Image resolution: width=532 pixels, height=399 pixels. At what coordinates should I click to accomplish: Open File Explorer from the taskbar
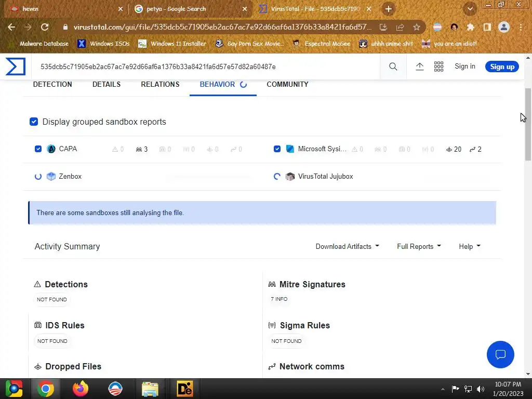pos(150,389)
